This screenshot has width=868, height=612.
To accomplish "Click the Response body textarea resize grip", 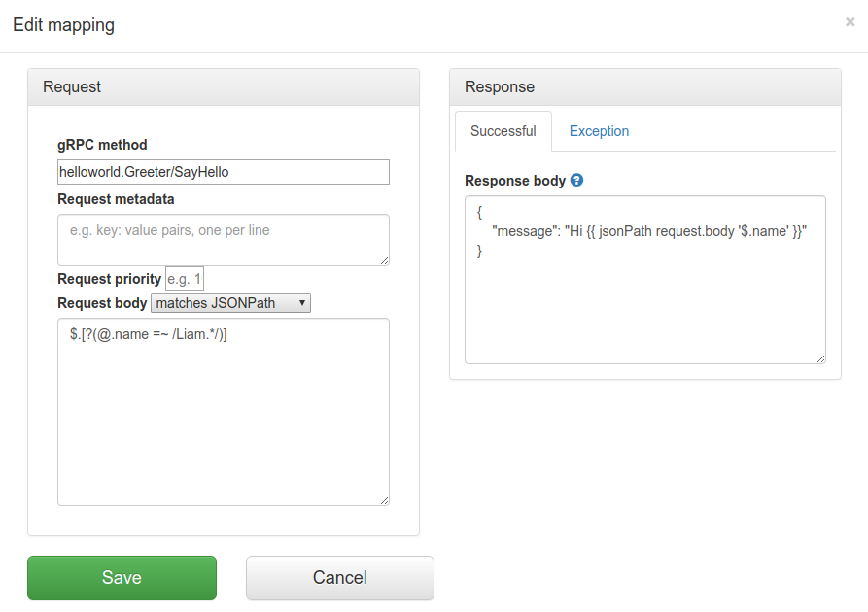I will coord(819,357).
